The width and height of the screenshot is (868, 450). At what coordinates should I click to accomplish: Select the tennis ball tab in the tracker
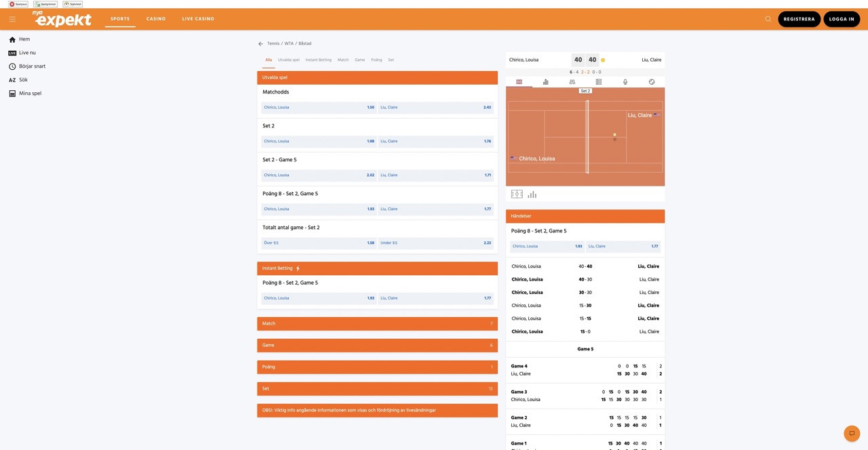tap(652, 82)
